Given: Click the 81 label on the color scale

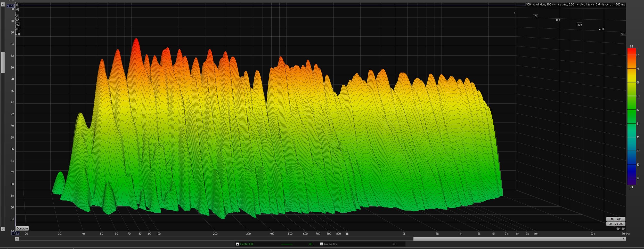Looking at the screenshot, I should [x=638, y=55].
